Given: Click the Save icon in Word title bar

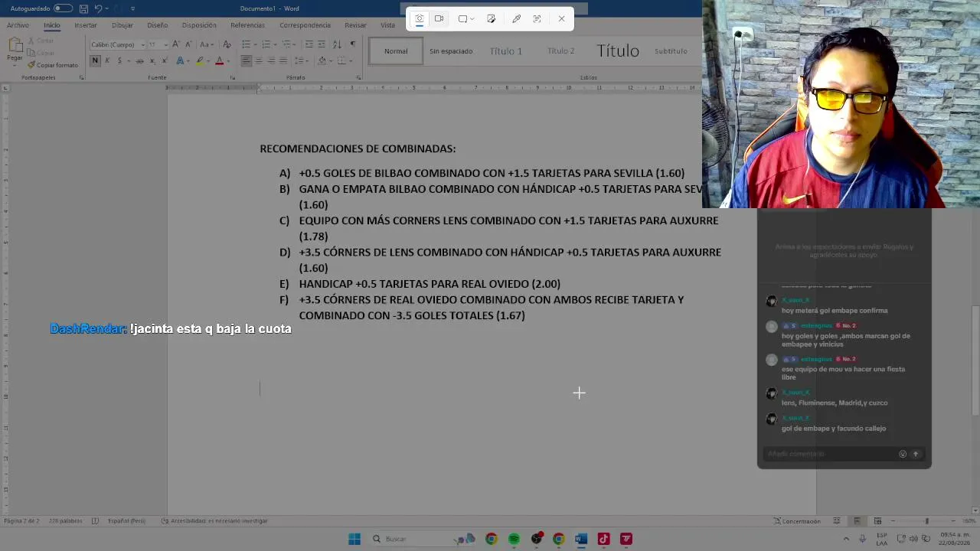Looking at the screenshot, I should pyautogui.click(x=83, y=8).
